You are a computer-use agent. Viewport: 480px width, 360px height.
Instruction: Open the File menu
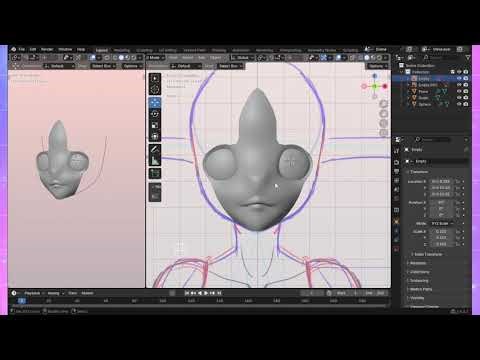click(22, 49)
